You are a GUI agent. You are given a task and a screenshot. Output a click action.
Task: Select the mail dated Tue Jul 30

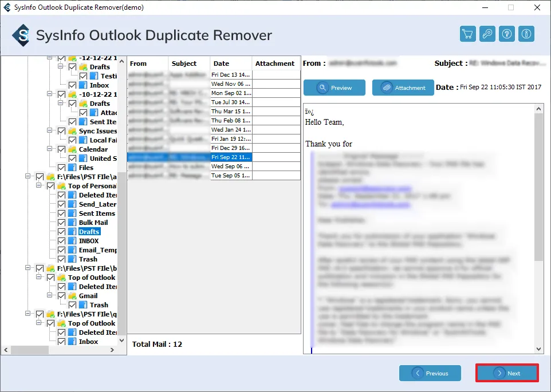(214, 102)
